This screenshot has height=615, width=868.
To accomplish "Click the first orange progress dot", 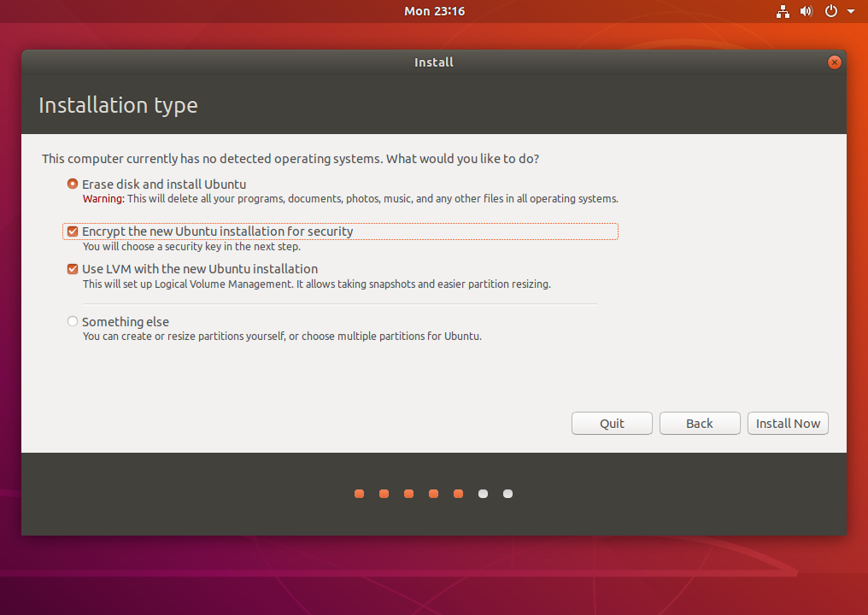I will click(360, 494).
